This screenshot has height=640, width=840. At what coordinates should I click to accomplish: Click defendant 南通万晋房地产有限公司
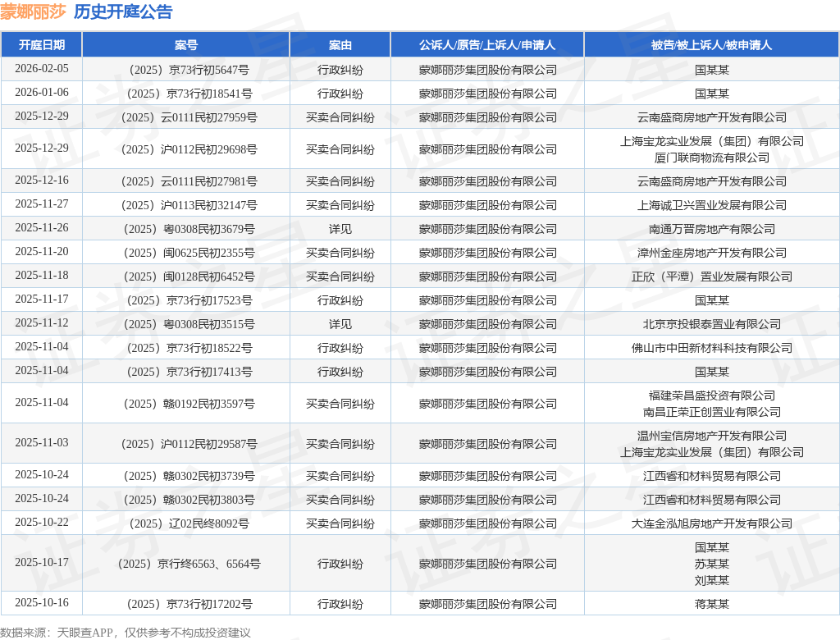(x=711, y=230)
